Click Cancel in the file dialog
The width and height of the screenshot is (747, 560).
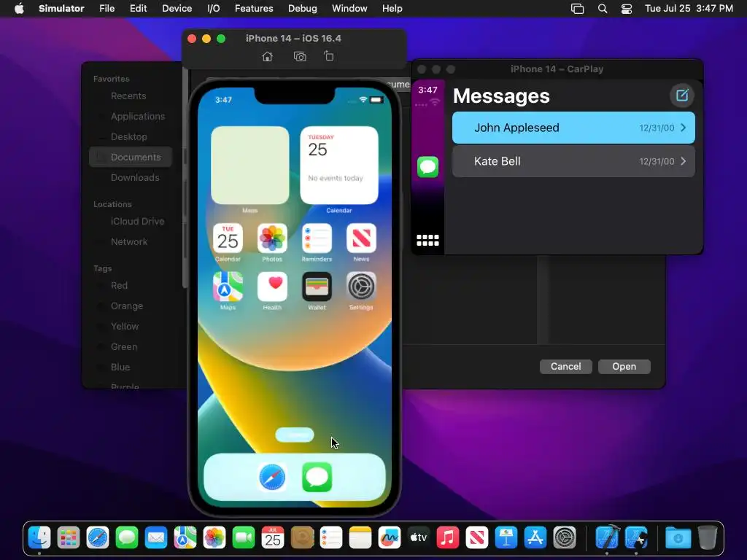coord(566,367)
